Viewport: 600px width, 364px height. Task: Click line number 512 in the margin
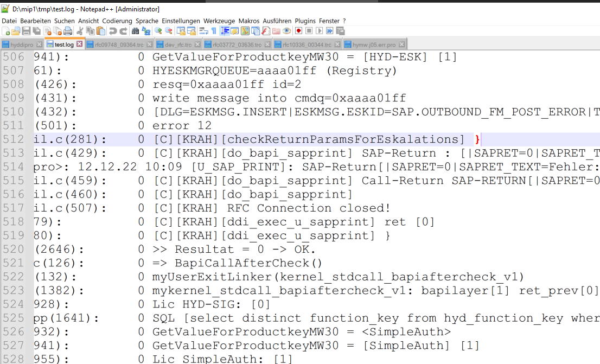tap(14, 139)
